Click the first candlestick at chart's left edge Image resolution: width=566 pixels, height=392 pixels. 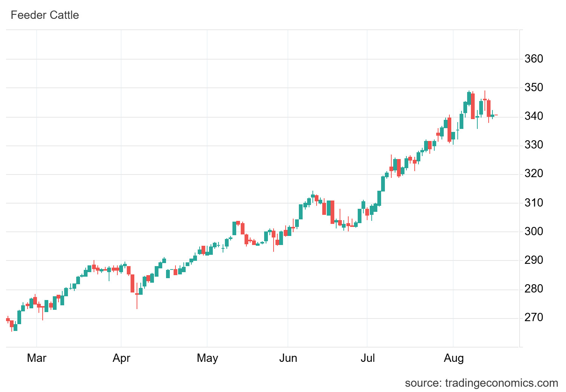coord(8,320)
